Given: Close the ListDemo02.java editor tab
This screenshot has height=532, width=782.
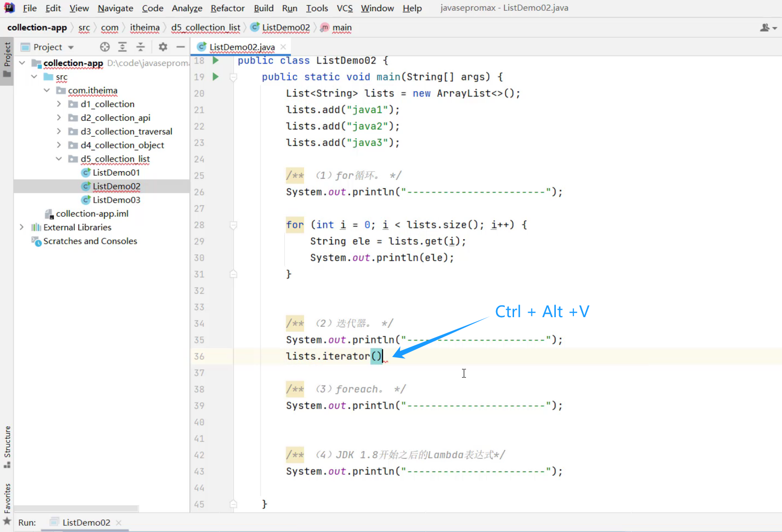Looking at the screenshot, I should coord(283,47).
